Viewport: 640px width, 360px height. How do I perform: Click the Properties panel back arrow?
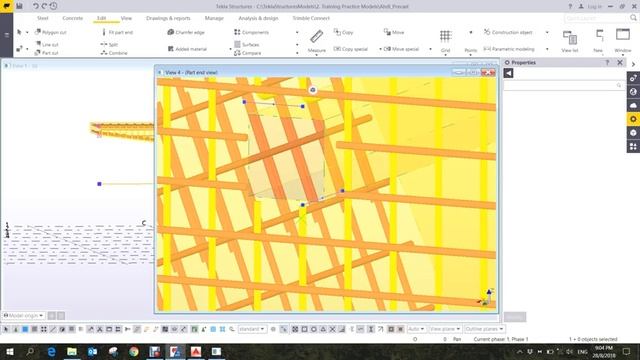[508, 73]
